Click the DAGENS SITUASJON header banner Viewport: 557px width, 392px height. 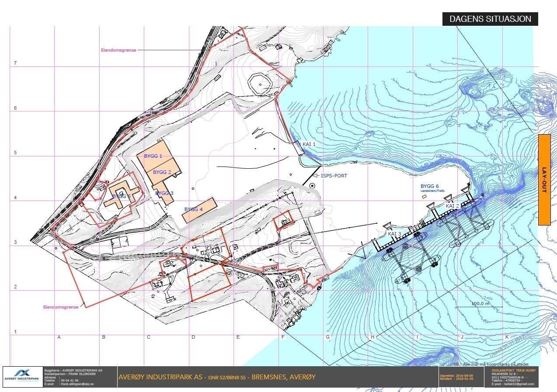tap(490, 19)
